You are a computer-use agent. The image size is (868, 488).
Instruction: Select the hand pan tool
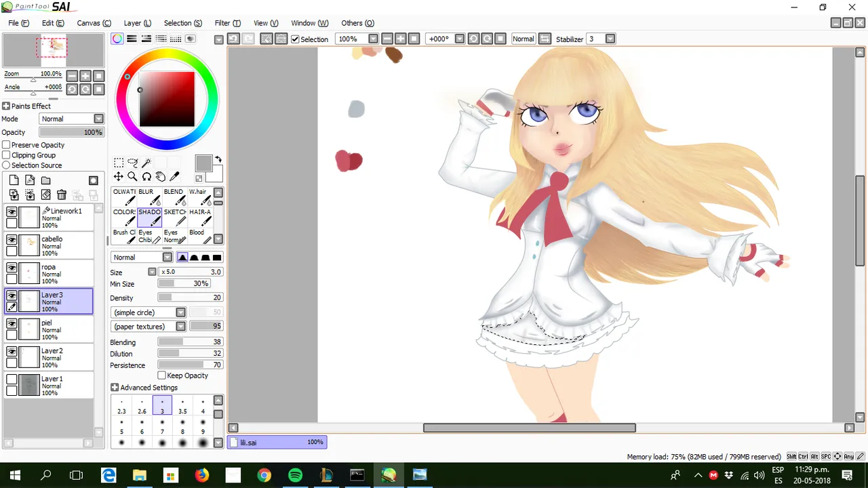click(x=160, y=177)
